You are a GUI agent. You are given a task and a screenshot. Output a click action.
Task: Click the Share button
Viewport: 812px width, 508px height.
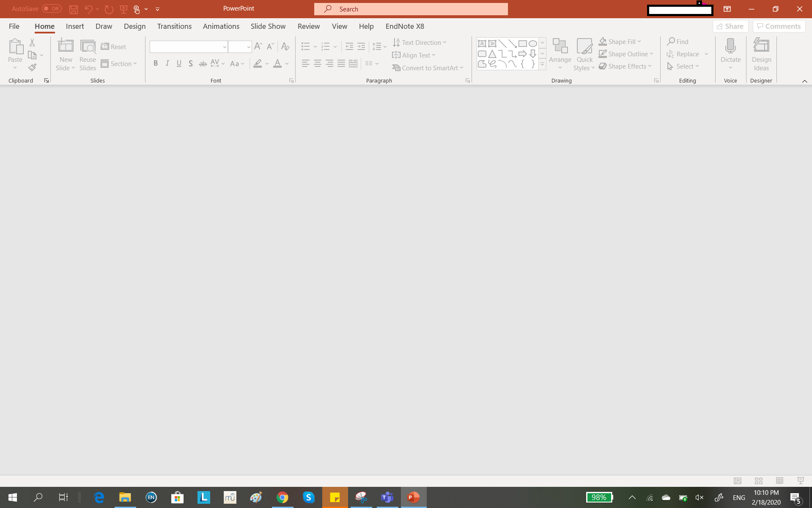[730, 26]
